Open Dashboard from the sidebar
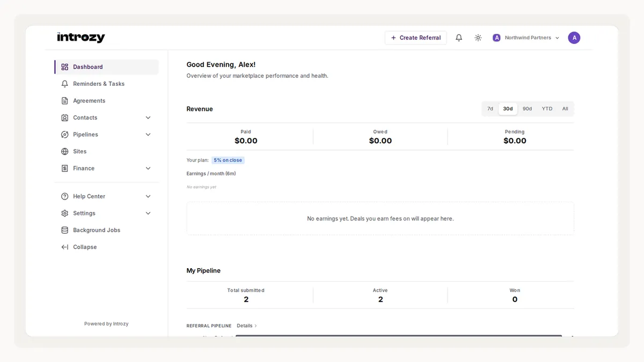The width and height of the screenshot is (644, 362). pyautogui.click(x=107, y=67)
